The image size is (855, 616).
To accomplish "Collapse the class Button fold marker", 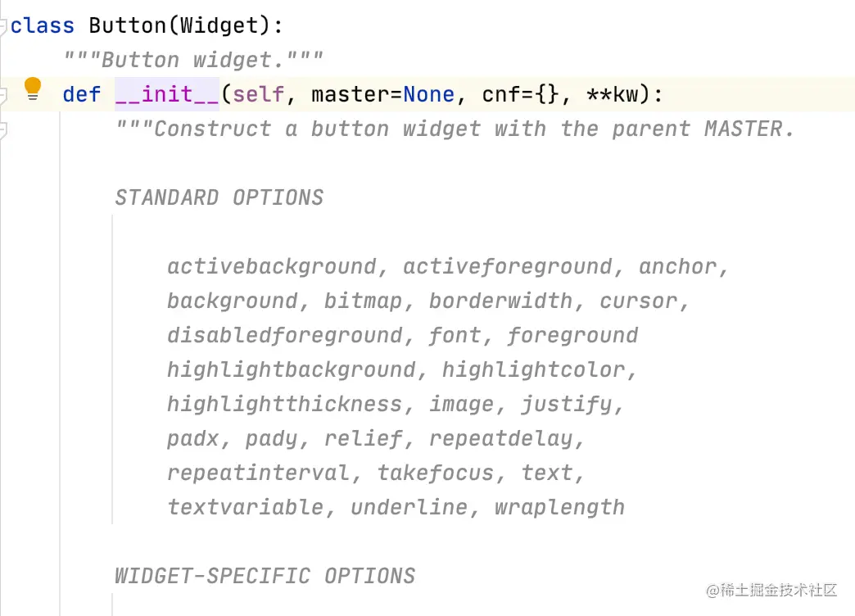I will pos(2,25).
